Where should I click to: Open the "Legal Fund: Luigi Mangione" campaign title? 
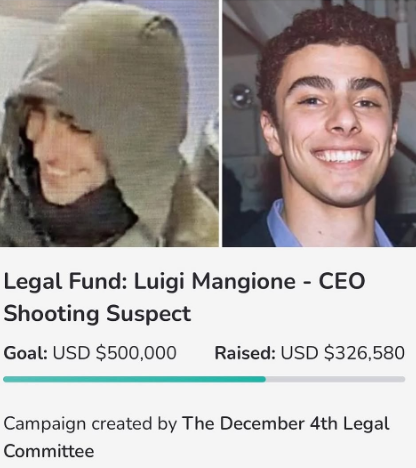pyautogui.click(x=149, y=281)
